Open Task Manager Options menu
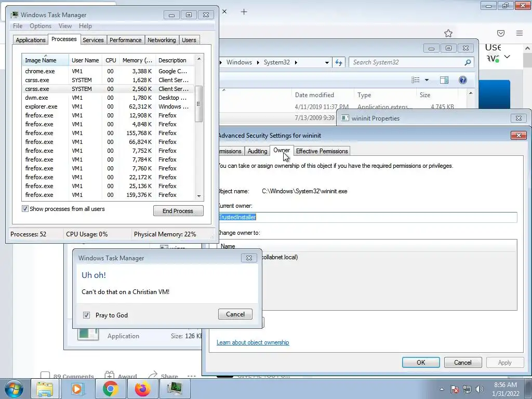The width and height of the screenshot is (532, 399). pos(41,26)
